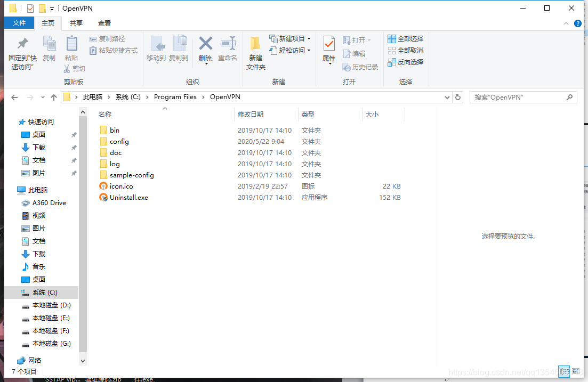Open the quick access toolbar customize dropdown

pyautogui.click(x=52, y=9)
